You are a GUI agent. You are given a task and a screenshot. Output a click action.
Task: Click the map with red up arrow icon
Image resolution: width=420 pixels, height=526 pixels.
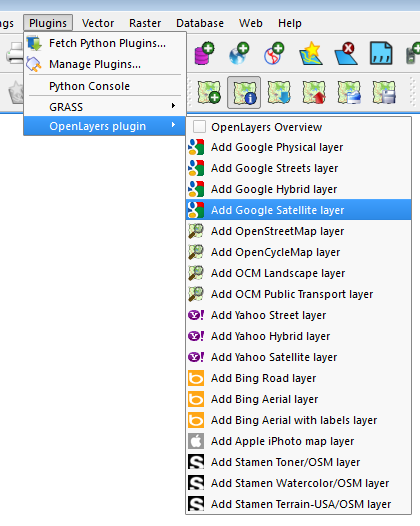314,92
